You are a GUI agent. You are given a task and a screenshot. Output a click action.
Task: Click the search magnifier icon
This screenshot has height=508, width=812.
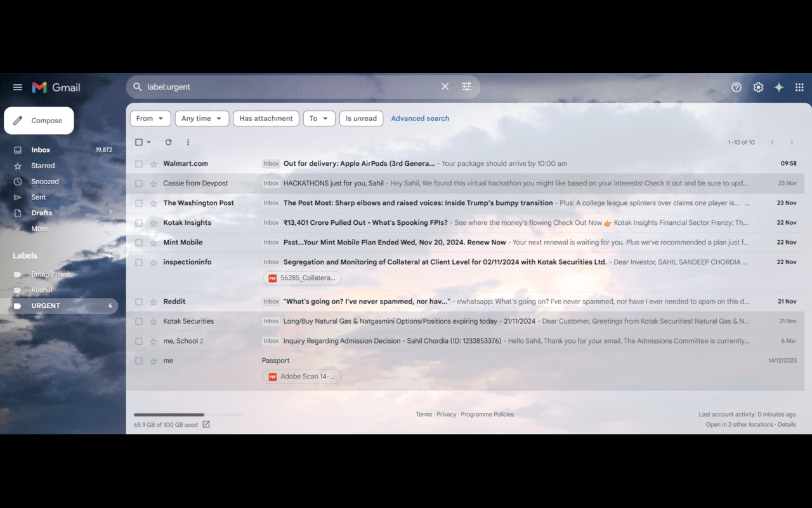tap(138, 87)
